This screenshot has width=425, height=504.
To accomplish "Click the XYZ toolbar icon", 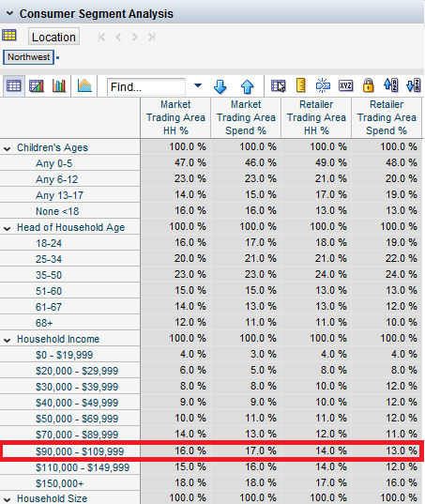I will click(345, 85).
